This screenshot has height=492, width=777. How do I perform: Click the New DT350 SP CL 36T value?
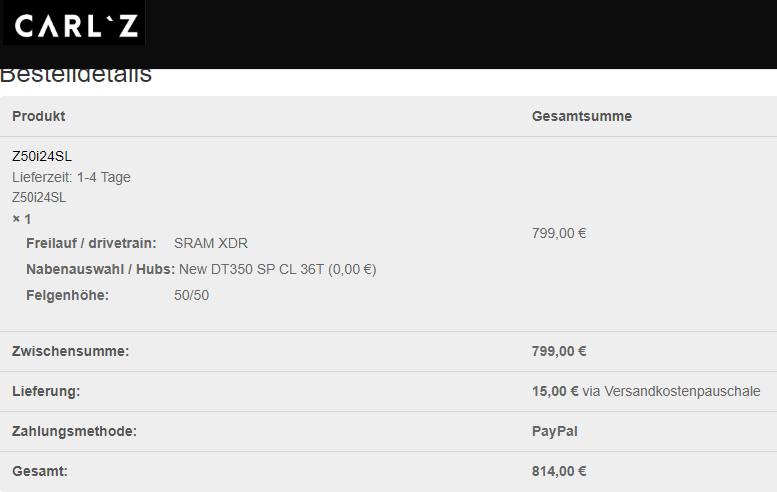(277, 269)
